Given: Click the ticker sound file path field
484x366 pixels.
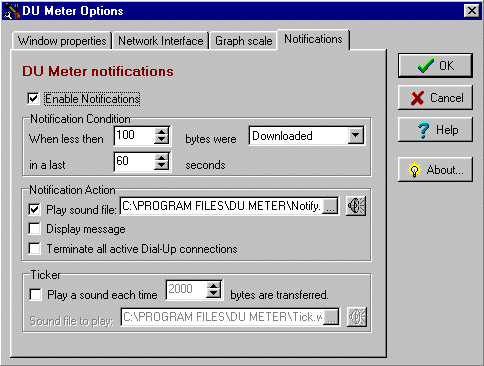Looking at the screenshot, I should pos(222,317).
